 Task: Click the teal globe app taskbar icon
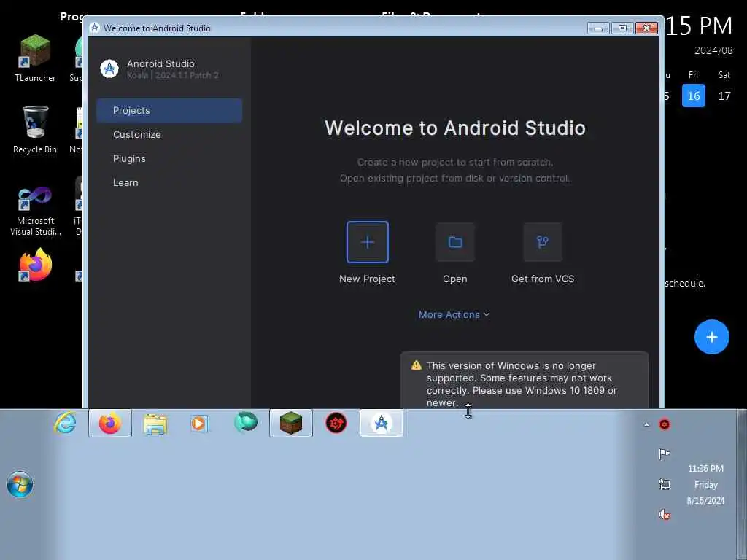(x=246, y=422)
